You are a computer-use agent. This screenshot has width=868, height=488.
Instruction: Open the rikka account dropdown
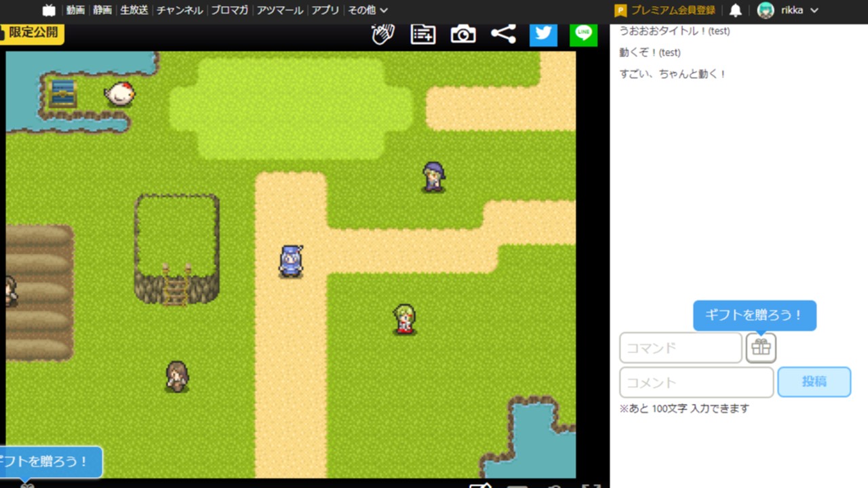pos(788,10)
